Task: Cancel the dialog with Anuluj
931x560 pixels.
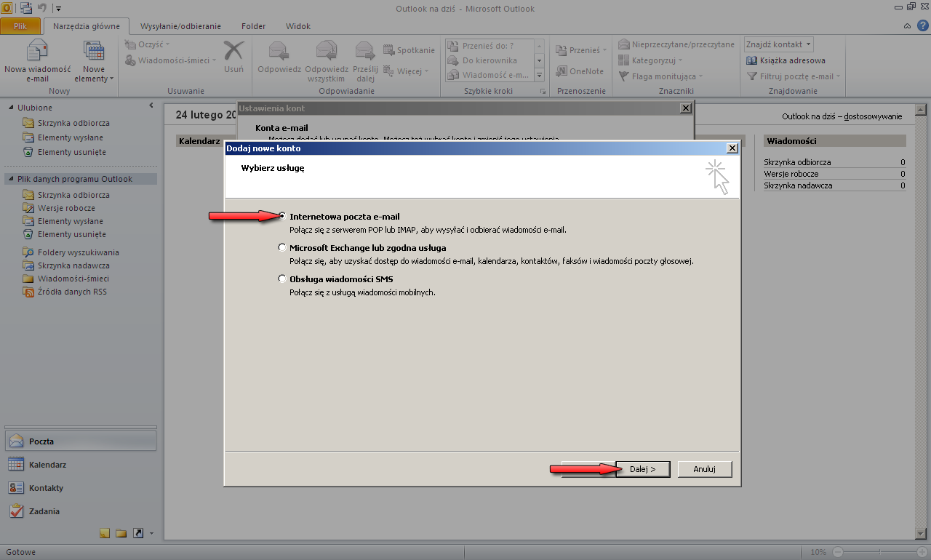Action: pos(704,469)
